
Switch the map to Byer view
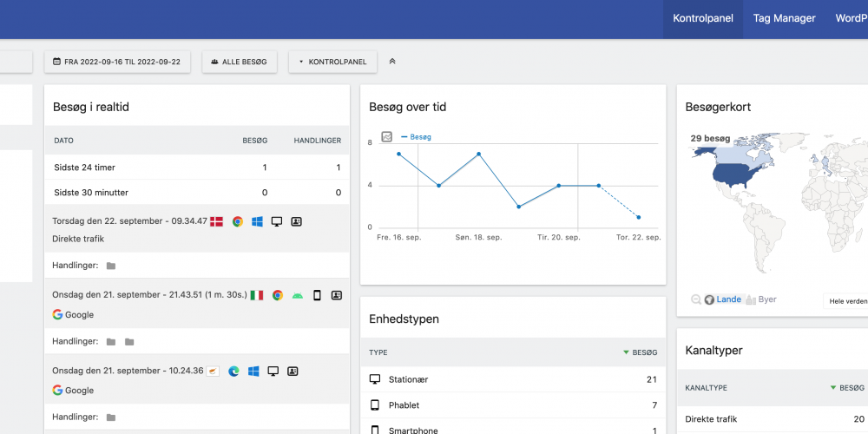(762, 299)
